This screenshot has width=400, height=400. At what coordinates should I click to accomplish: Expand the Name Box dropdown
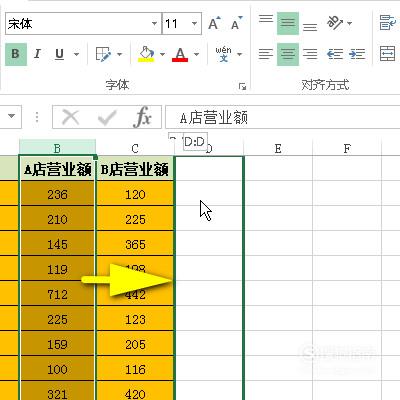[x=12, y=117]
